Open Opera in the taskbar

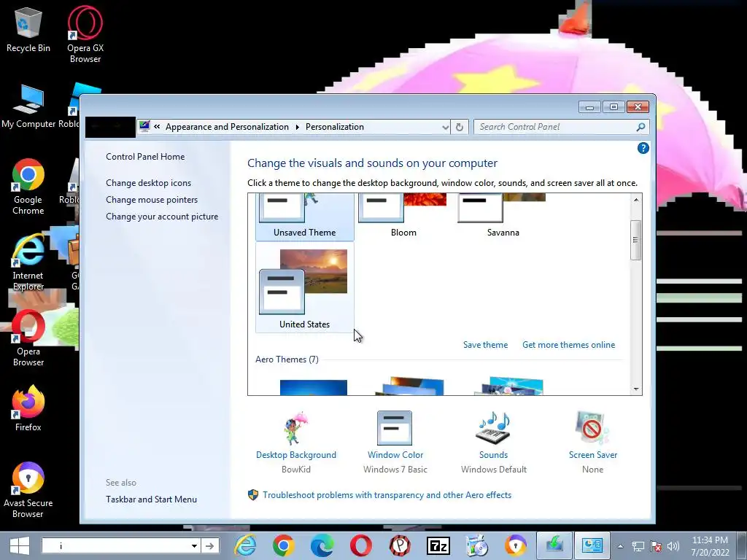(360, 545)
